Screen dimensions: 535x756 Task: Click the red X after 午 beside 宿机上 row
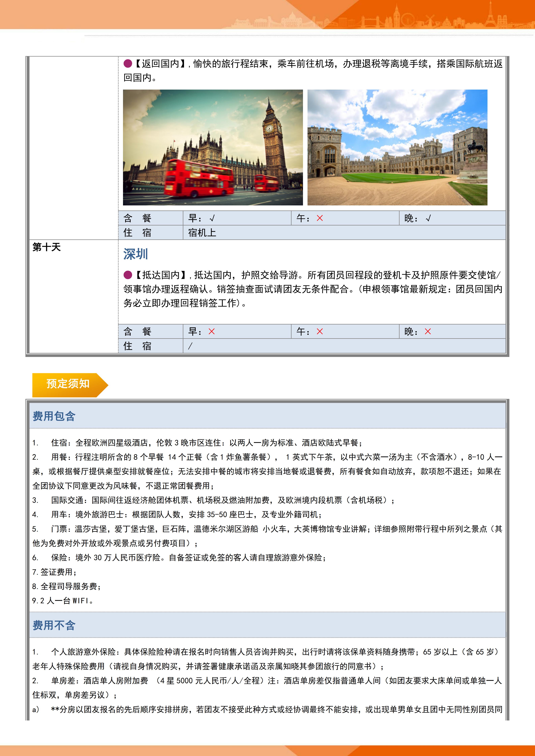pos(319,218)
